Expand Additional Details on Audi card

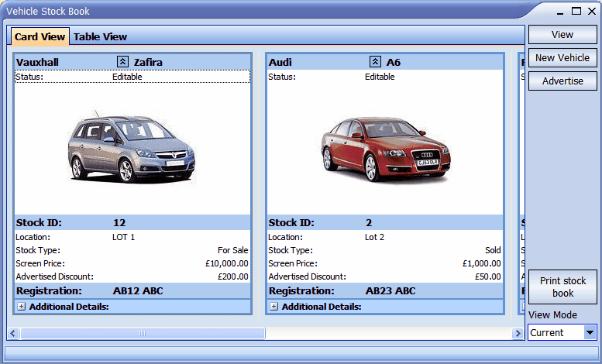[273, 307]
